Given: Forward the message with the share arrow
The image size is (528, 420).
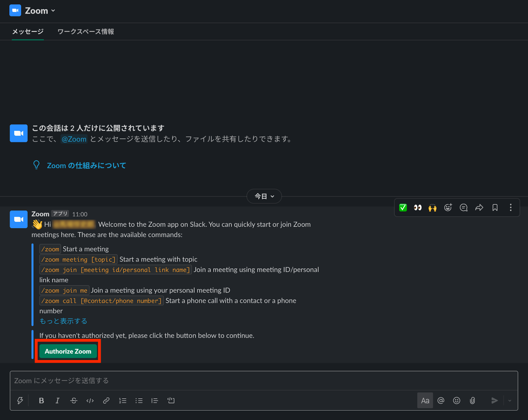Looking at the screenshot, I should (479, 208).
